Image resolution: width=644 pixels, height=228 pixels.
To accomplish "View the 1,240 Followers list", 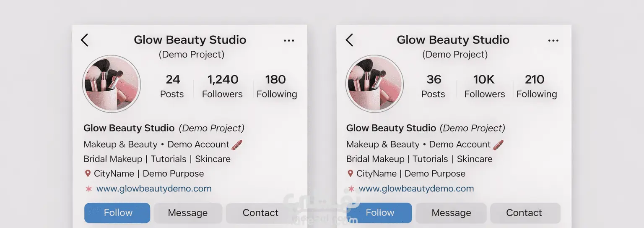I will click(x=222, y=86).
